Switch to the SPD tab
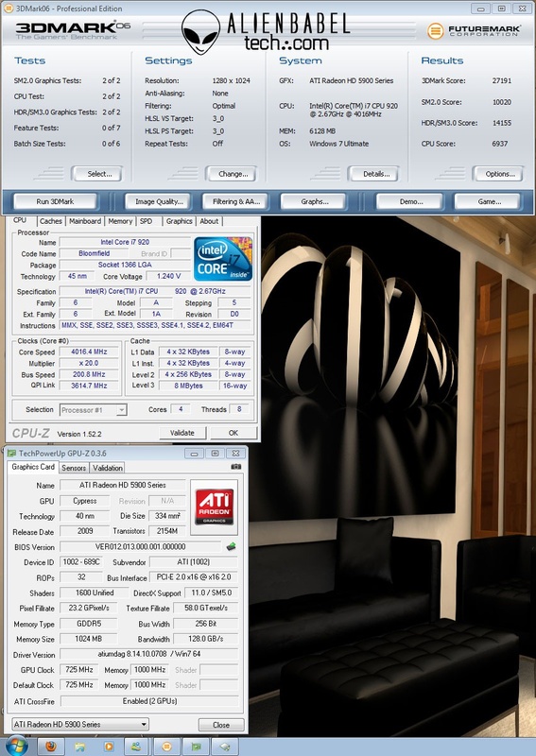Image resolution: width=536 pixels, height=756 pixels. 146,221
